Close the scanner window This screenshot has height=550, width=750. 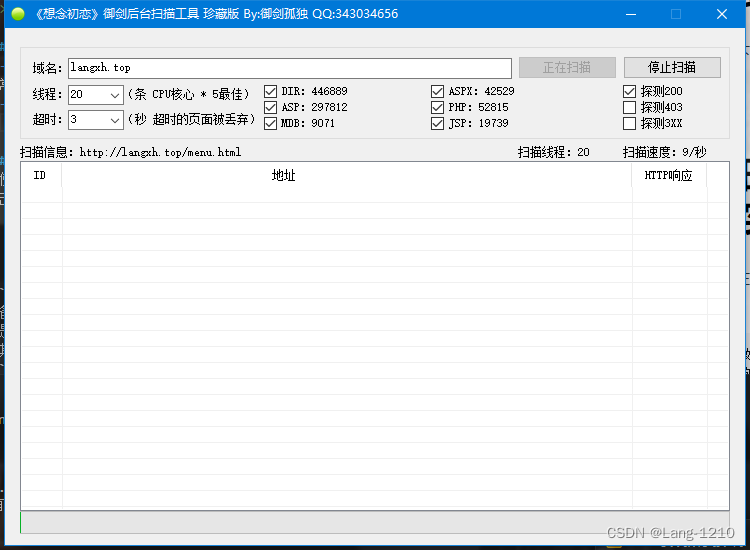[722, 14]
